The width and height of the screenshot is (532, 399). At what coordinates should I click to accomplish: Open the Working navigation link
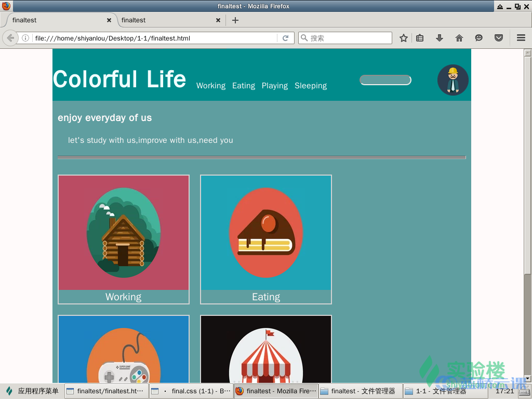click(210, 86)
